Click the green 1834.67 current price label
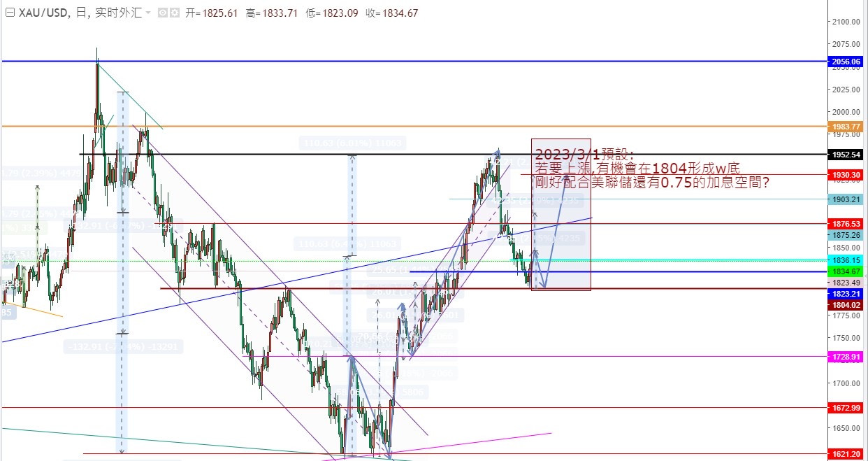 point(846,271)
